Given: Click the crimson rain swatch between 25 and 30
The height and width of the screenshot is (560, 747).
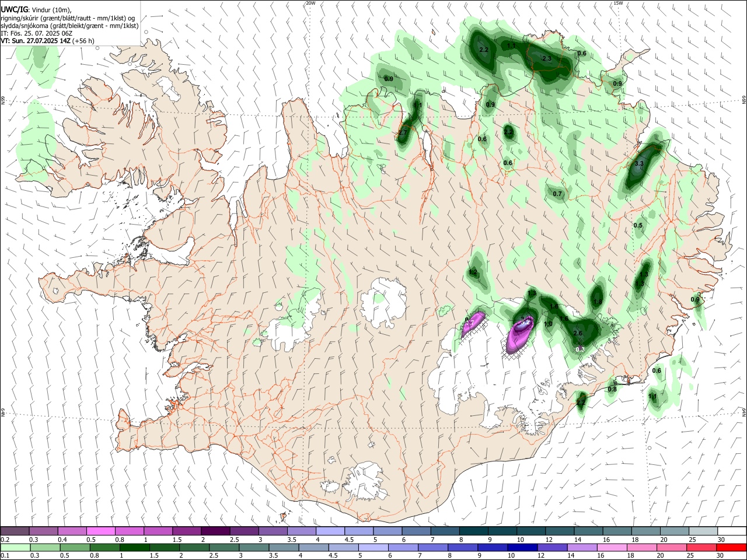Looking at the screenshot, I should 701,547.
